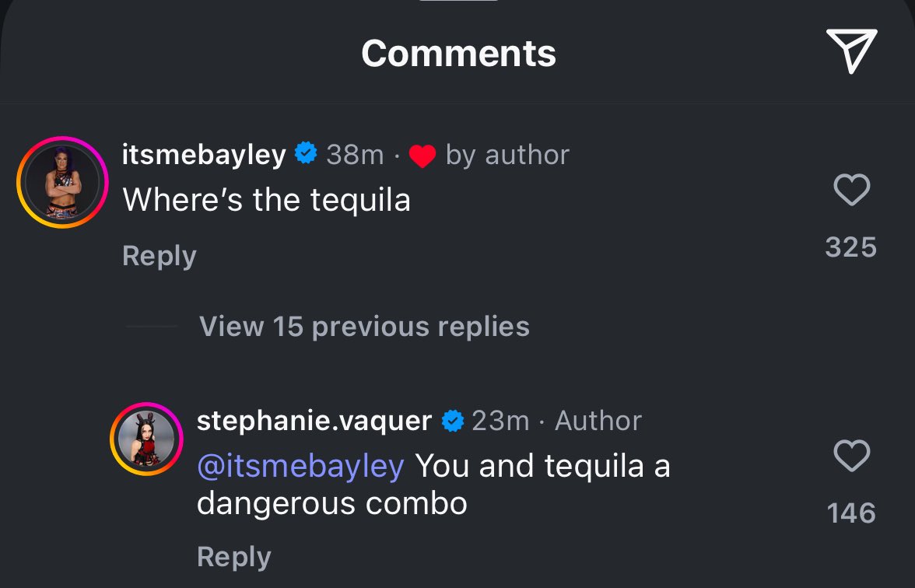Tap the red heart liked-by-author icon
Screen dimensions: 915x588
coord(422,156)
